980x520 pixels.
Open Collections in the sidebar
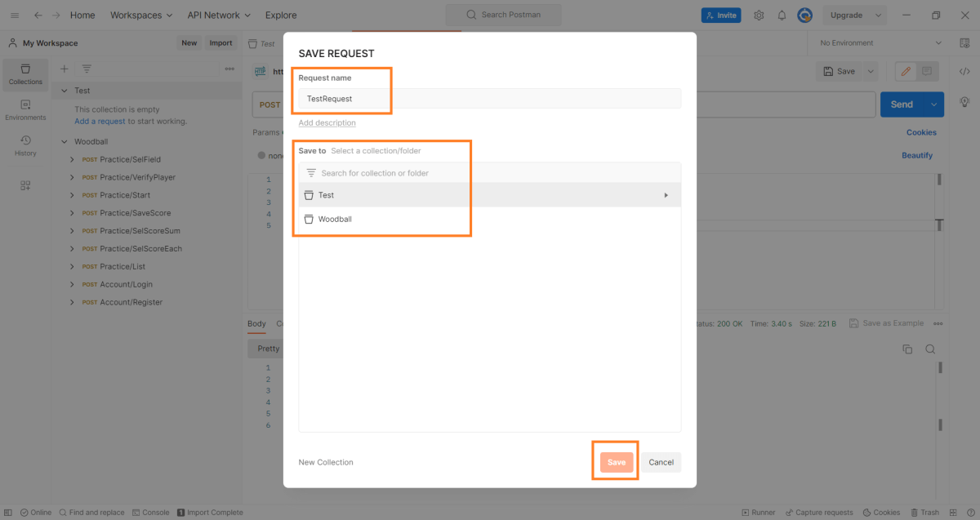(x=25, y=74)
